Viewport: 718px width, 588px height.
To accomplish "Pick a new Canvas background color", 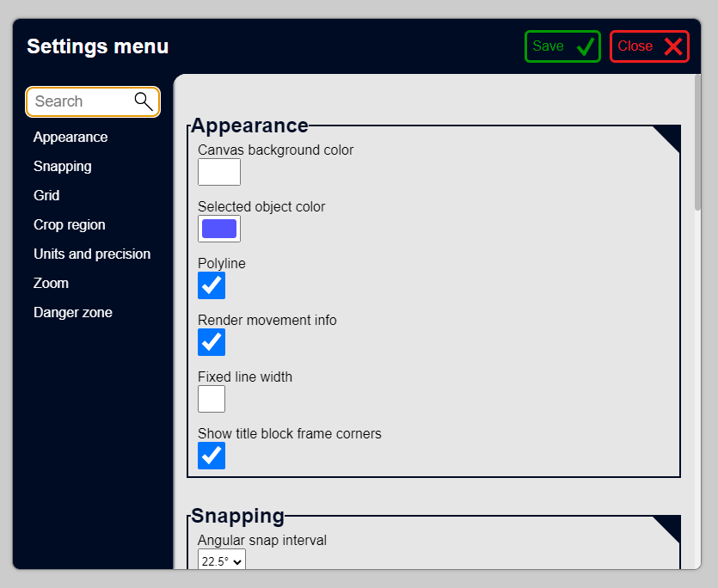I will (x=218, y=172).
